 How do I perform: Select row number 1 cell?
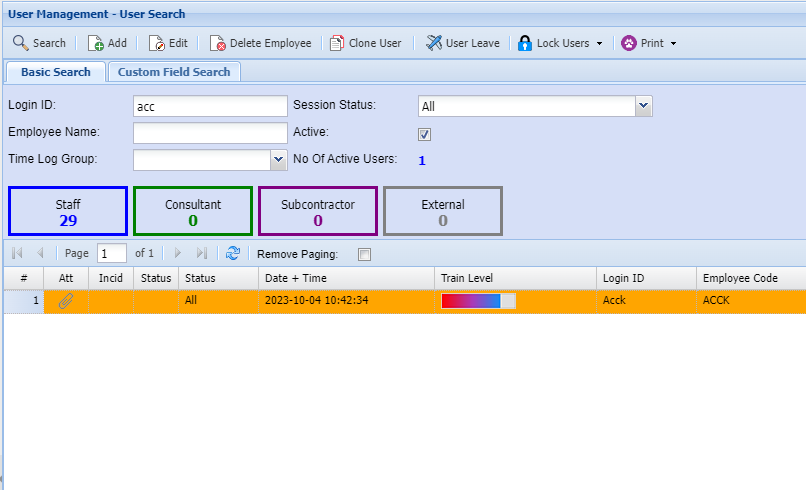click(x=24, y=301)
